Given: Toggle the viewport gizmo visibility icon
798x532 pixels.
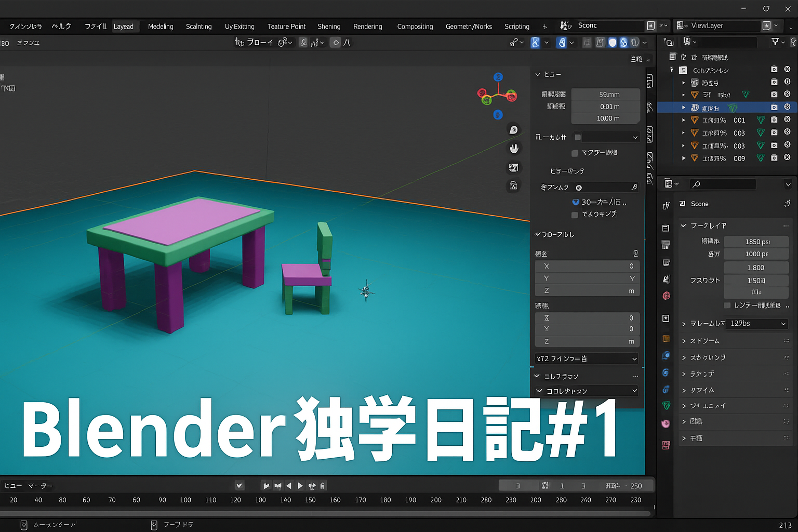Looking at the screenshot, I should click(535, 43).
